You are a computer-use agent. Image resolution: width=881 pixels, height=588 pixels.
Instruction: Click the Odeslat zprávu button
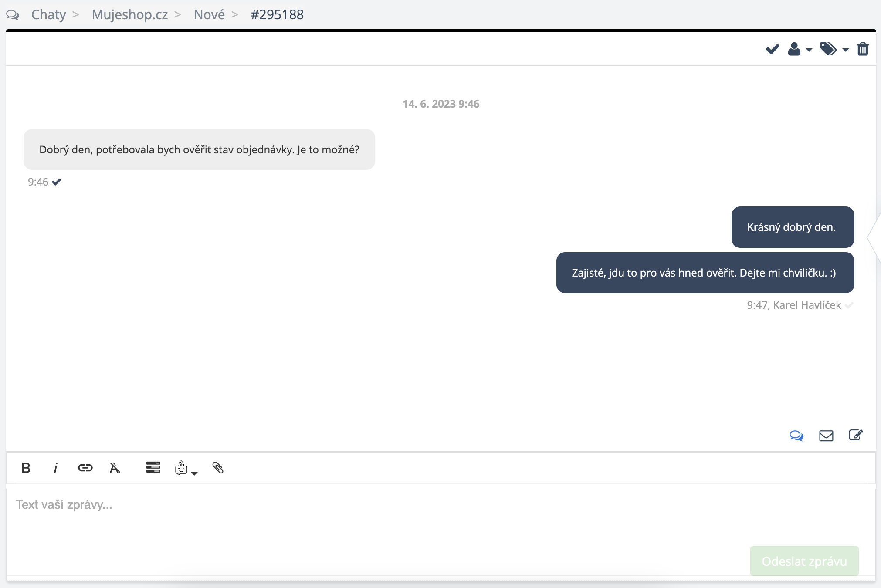pos(804,561)
